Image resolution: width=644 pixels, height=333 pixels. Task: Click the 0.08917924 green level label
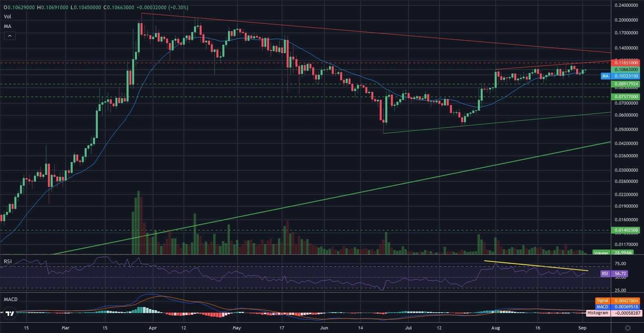coord(626,84)
